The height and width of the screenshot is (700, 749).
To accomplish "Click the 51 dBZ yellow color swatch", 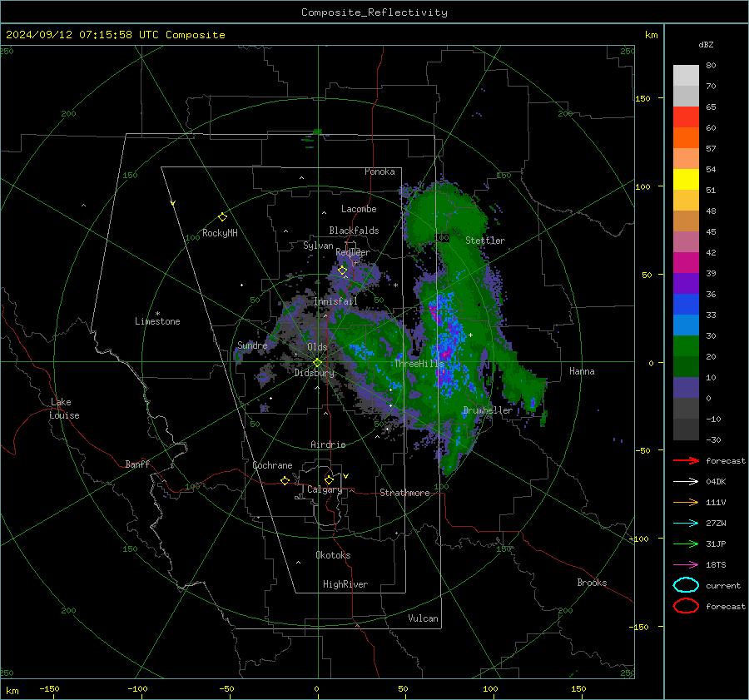I will coord(686,180).
